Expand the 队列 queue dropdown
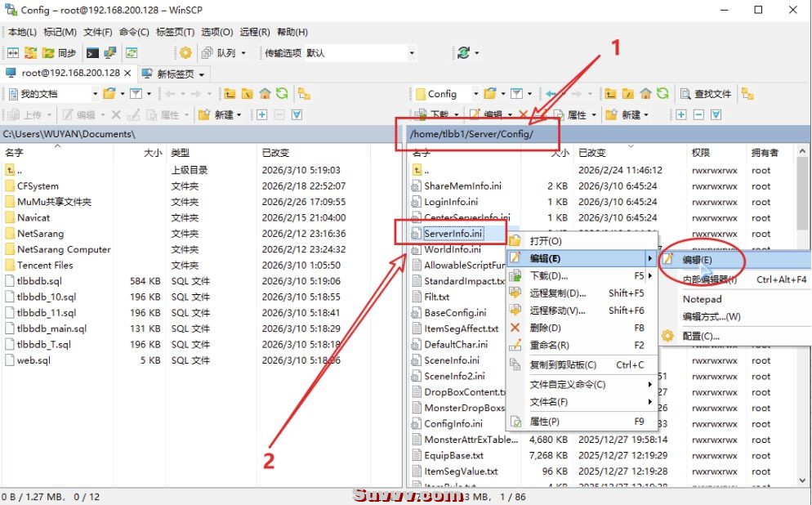Image resolution: width=812 pixels, height=505 pixels. click(243, 53)
